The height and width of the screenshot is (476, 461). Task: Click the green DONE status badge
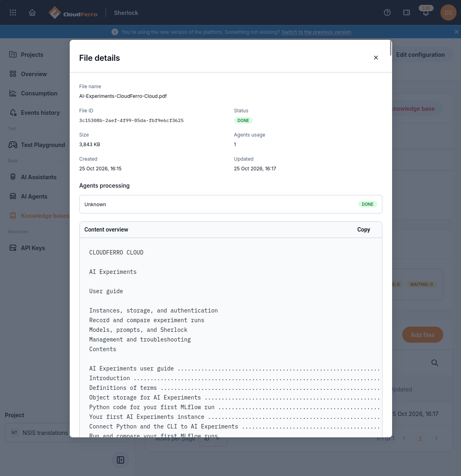(243, 120)
